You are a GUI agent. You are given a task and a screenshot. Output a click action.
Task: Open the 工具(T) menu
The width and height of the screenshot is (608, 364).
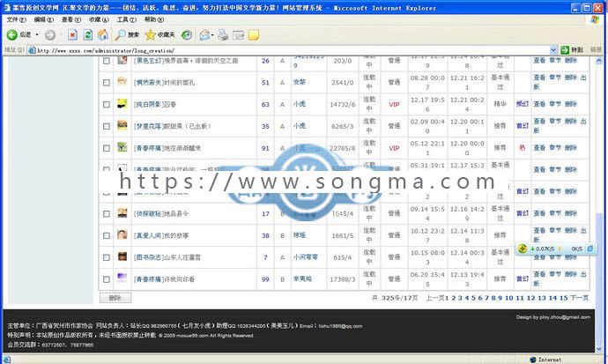point(126,19)
